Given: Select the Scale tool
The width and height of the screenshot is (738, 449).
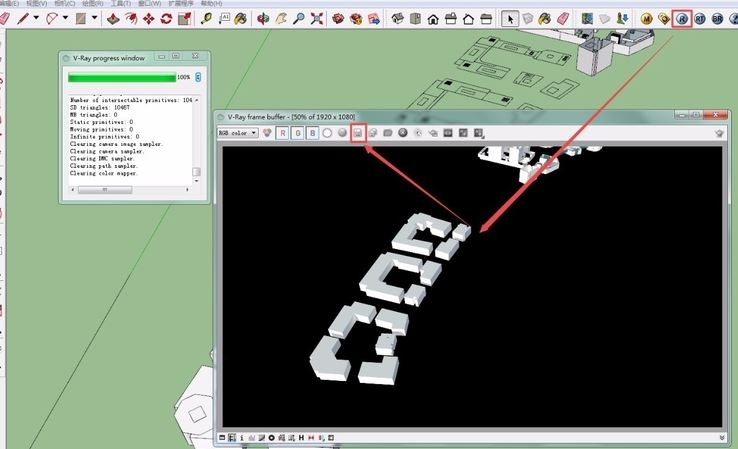Looking at the screenshot, I should point(184,19).
